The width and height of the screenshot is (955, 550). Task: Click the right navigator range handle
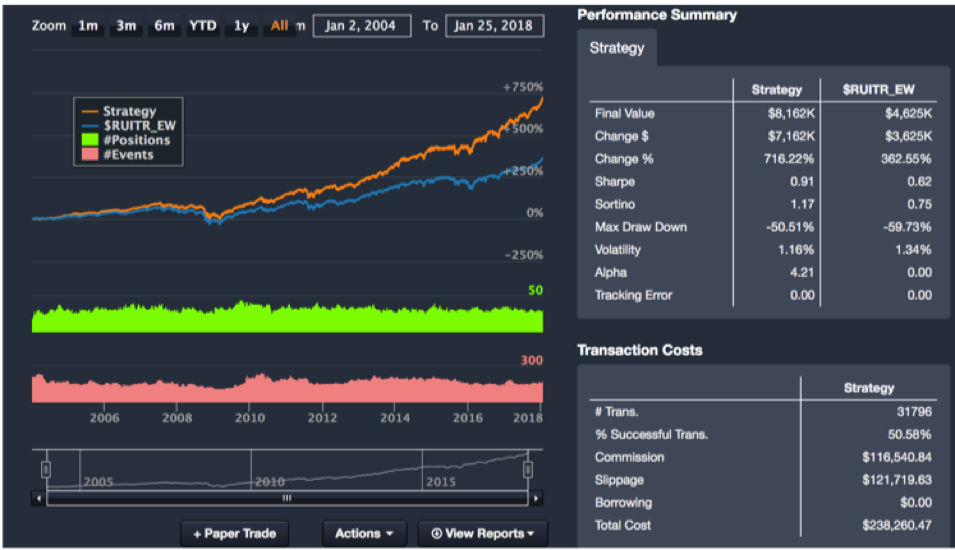pyautogui.click(x=528, y=469)
